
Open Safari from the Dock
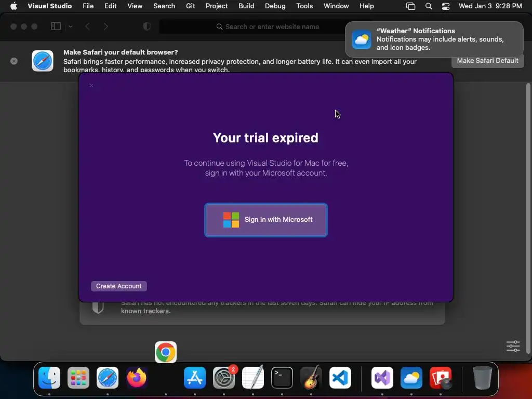(108, 378)
